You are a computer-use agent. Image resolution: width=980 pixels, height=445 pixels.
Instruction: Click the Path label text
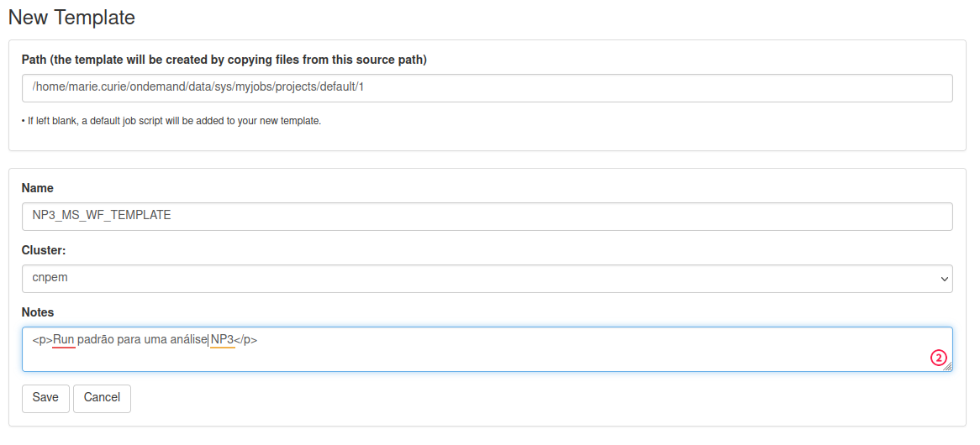[x=224, y=60]
